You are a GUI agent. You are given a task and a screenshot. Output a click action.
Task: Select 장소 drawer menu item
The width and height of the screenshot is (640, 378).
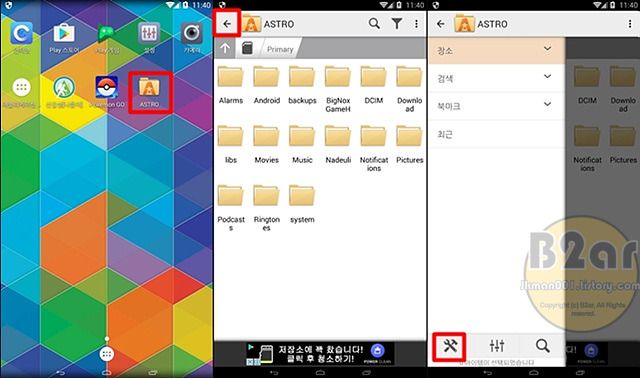(497, 50)
